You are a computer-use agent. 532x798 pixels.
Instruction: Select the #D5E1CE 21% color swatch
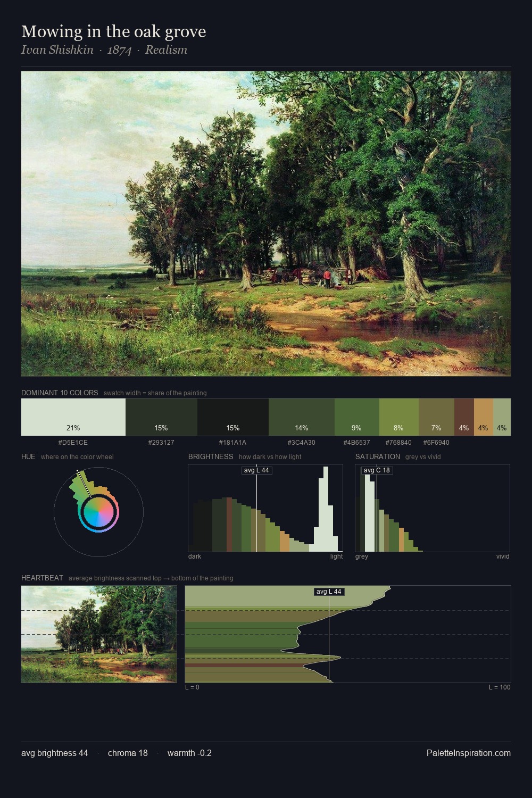pyautogui.click(x=73, y=417)
